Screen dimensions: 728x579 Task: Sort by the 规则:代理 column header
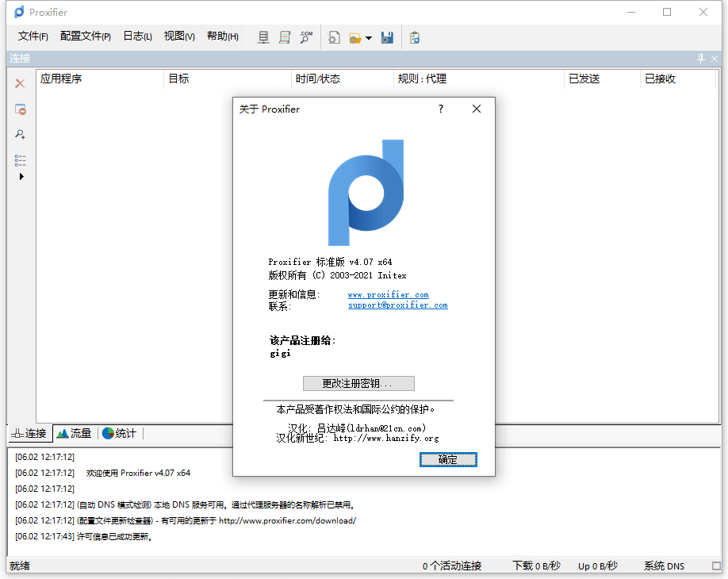point(479,79)
